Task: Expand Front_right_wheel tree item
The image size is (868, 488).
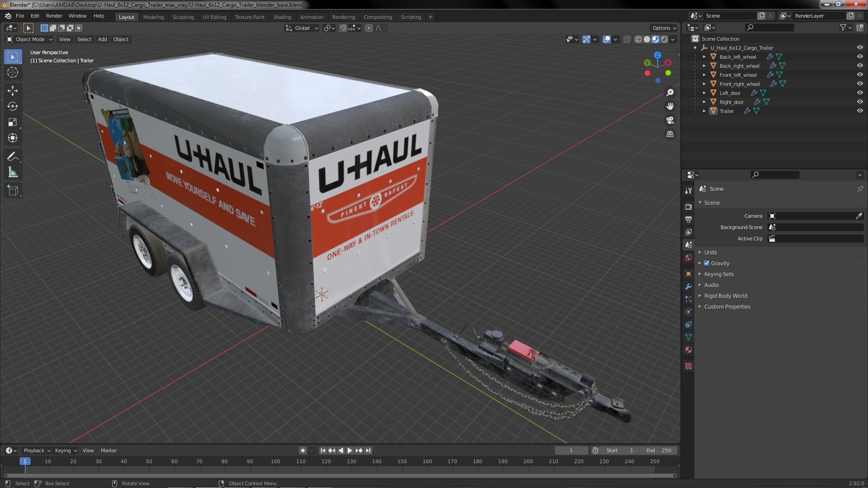Action: (704, 84)
